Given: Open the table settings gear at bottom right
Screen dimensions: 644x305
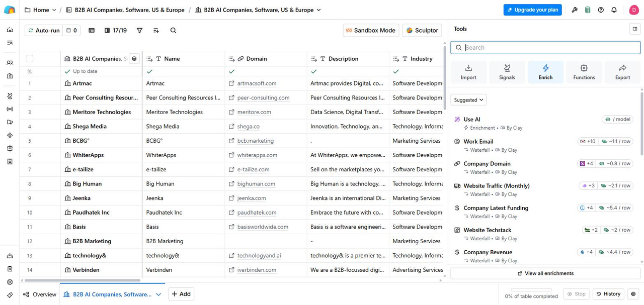Looking at the screenshot, I should click(634, 294).
